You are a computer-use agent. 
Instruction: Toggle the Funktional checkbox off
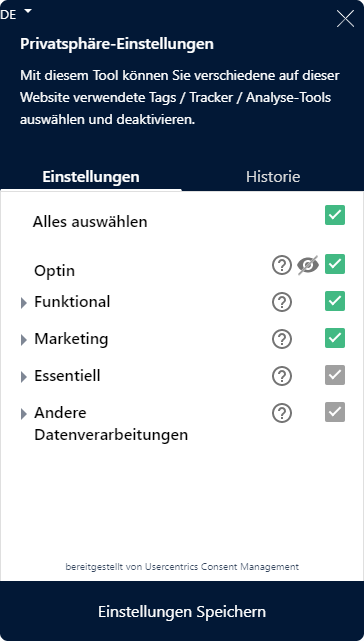pyautogui.click(x=335, y=301)
